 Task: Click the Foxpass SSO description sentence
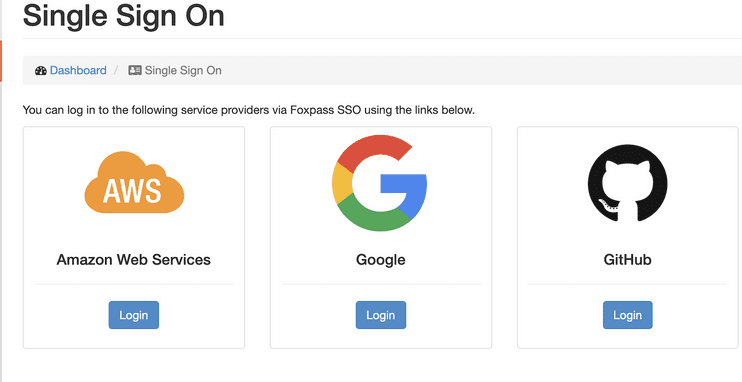click(248, 110)
